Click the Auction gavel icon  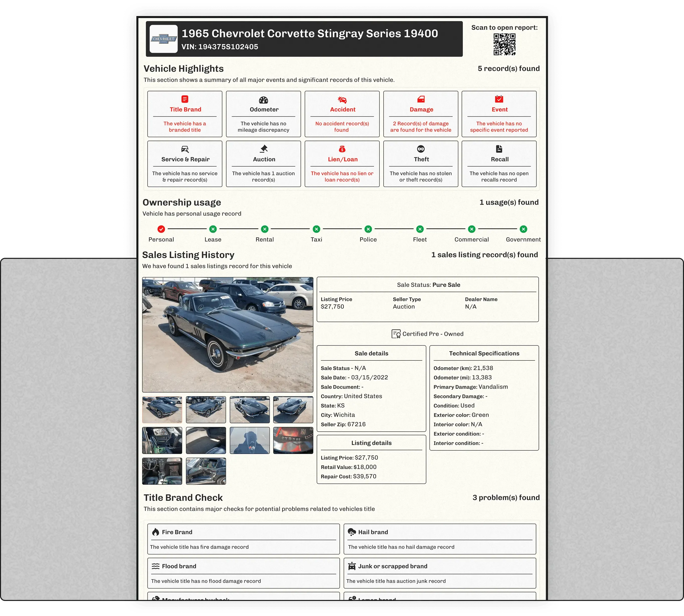tap(264, 149)
